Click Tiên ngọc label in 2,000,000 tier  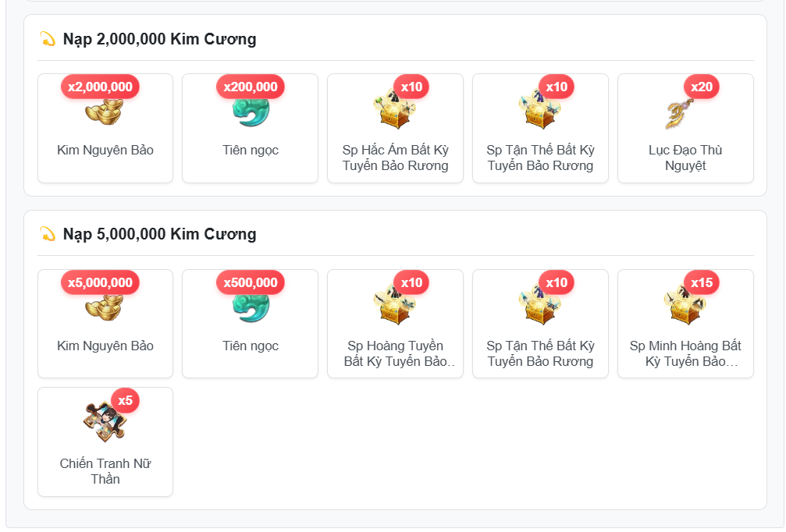(x=251, y=151)
